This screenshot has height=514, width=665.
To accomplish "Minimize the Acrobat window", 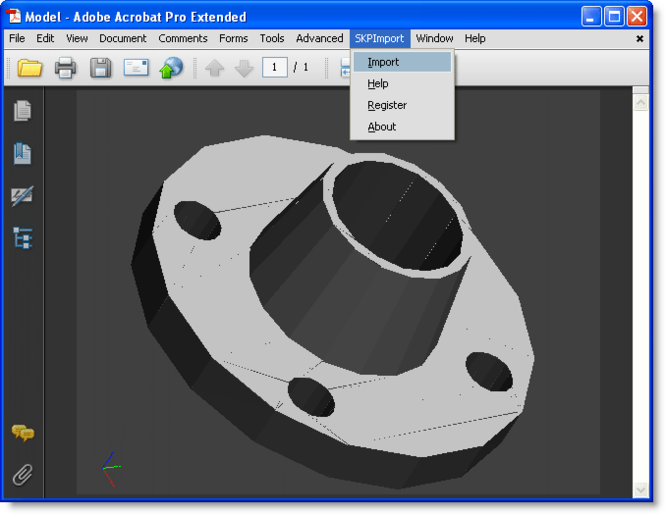I will click(x=591, y=17).
